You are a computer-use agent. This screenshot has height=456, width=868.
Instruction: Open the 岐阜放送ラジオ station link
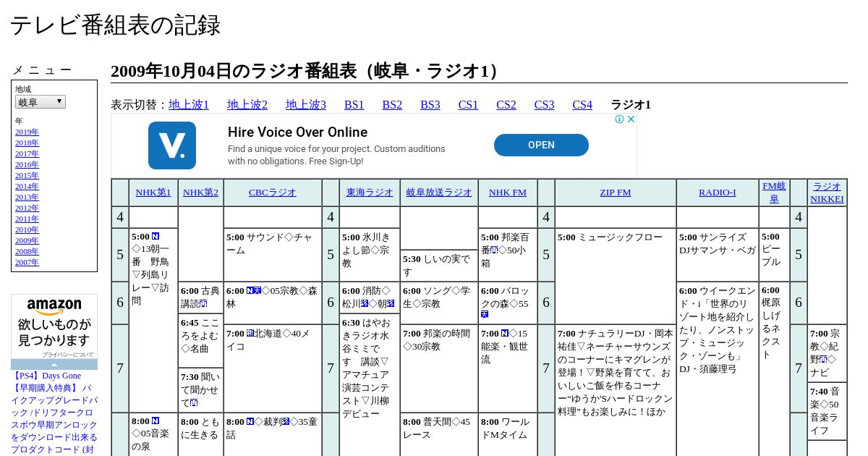pos(439,193)
